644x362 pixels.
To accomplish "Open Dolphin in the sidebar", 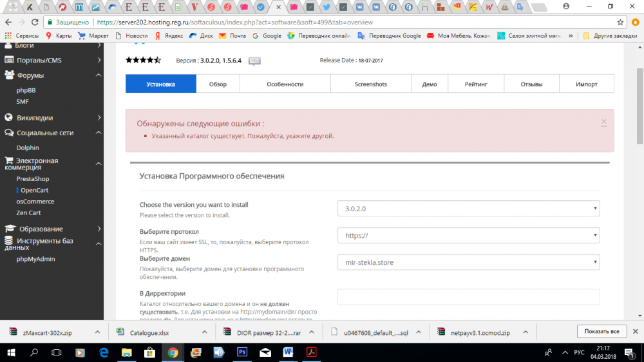I will tap(28, 148).
